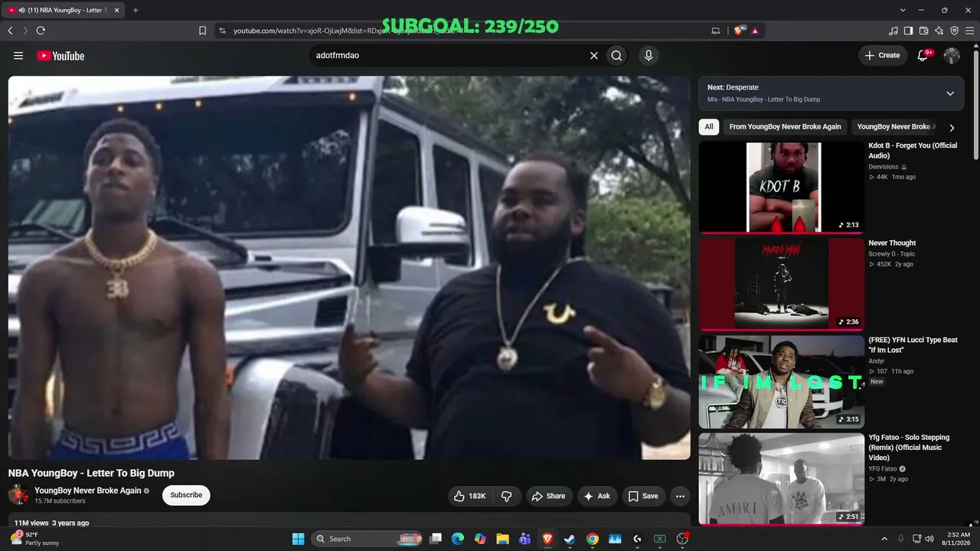This screenshot has width=980, height=551.
Task: Open Brave Shields panel
Action: point(740,31)
